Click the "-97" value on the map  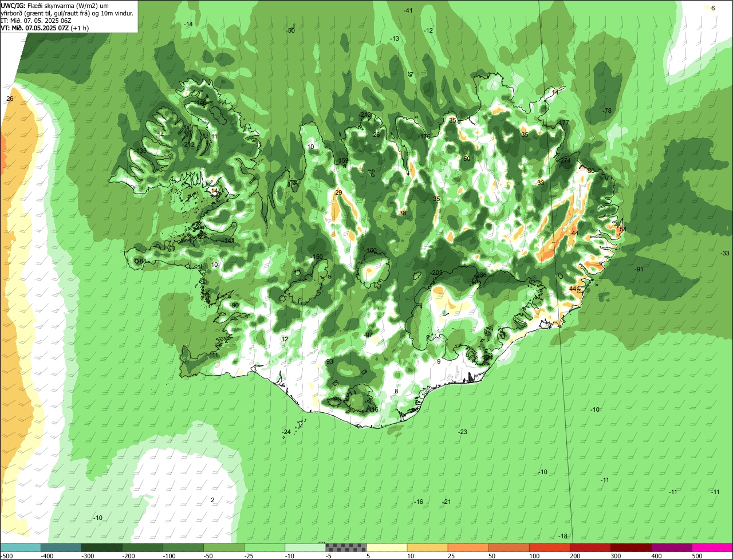(369, 335)
